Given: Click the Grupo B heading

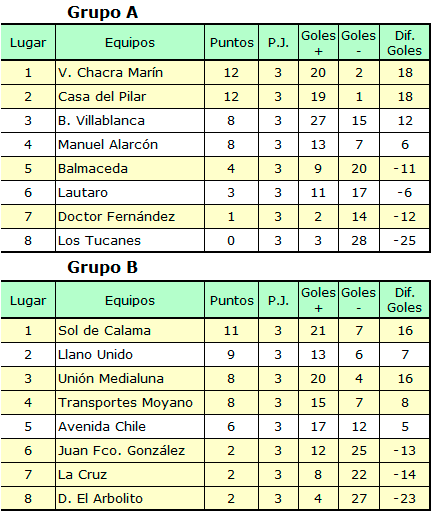Looking at the screenshot, I should coord(103,267).
